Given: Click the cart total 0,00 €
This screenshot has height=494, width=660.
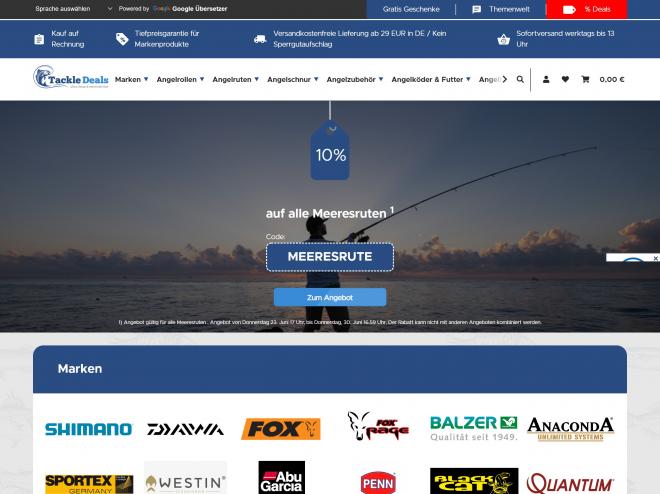Looking at the screenshot, I should coord(612,79).
